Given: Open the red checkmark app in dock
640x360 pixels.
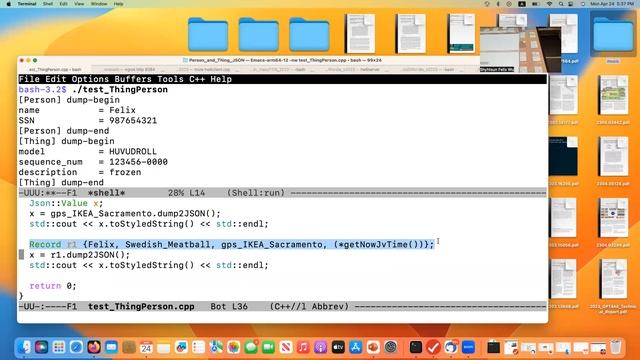Looking at the screenshot, I should pyautogui.click(x=433, y=347).
